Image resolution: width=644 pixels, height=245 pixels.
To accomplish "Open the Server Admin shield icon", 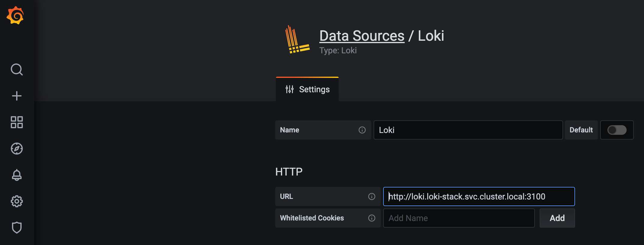I will 17,228.
